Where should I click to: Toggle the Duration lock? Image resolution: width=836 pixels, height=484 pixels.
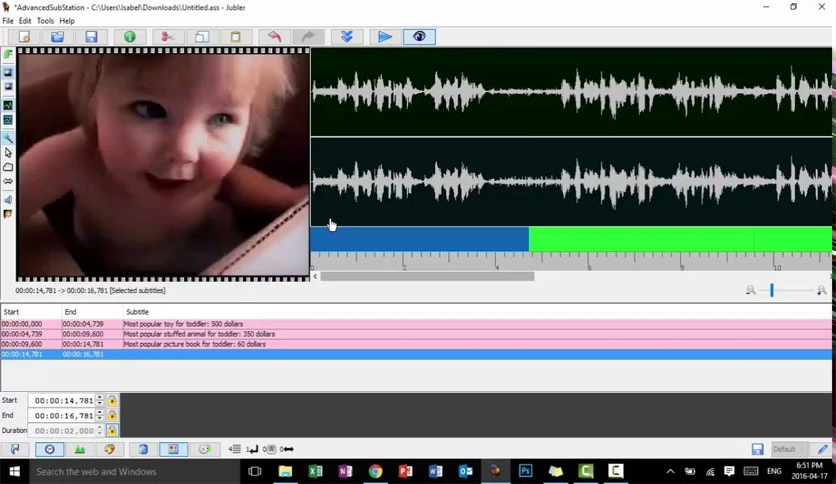pos(112,430)
